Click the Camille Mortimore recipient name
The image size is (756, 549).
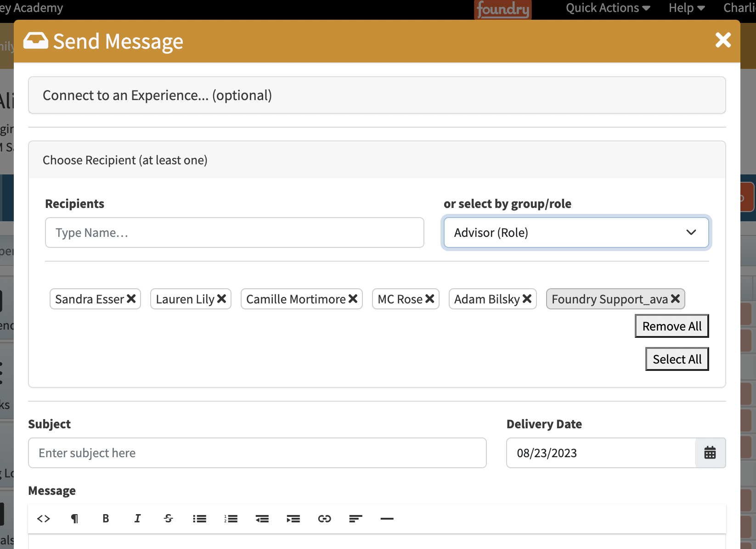pos(296,299)
